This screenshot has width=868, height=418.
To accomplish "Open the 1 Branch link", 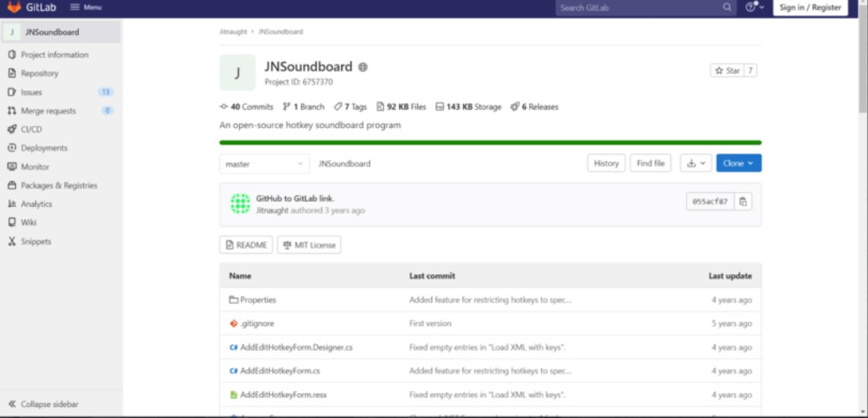I will pyautogui.click(x=304, y=106).
